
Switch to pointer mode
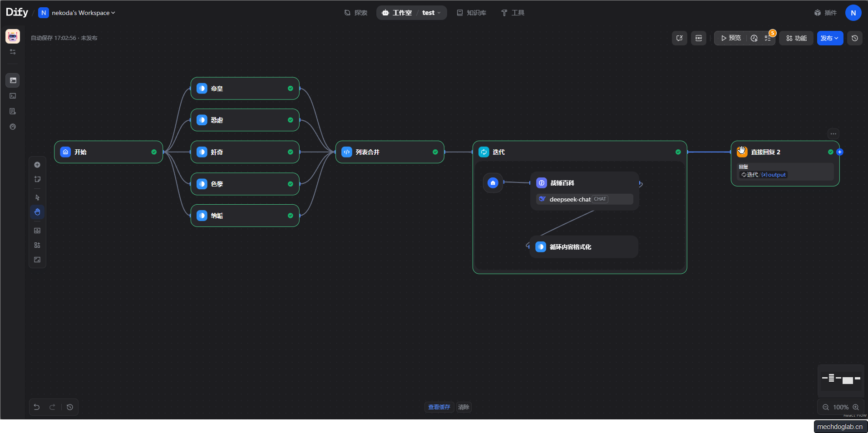pos(37,197)
